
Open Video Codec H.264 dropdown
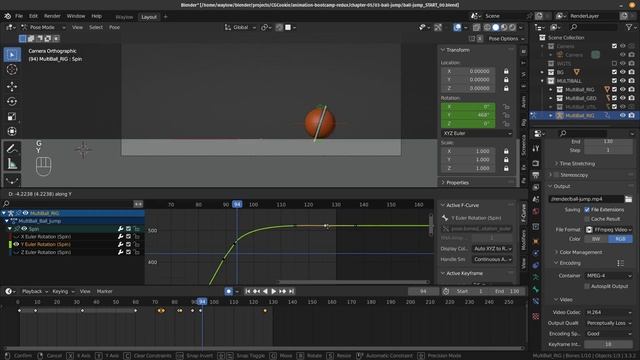pyautogui.click(x=609, y=312)
